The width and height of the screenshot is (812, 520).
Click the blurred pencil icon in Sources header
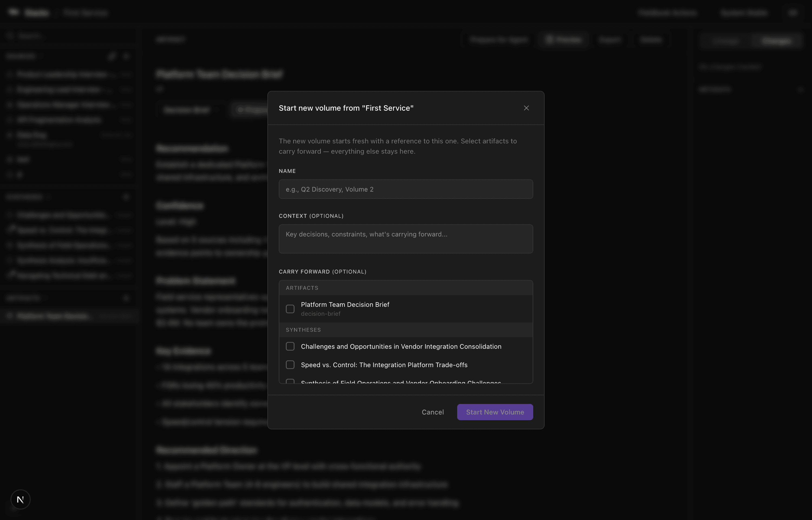pyautogui.click(x=112, y=56)
